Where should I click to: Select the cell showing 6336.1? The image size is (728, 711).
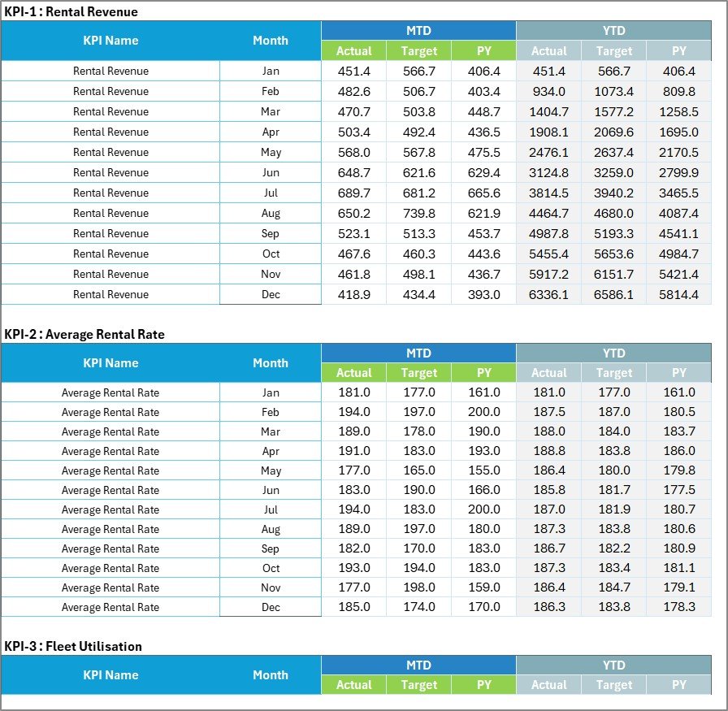coord(548,295)
